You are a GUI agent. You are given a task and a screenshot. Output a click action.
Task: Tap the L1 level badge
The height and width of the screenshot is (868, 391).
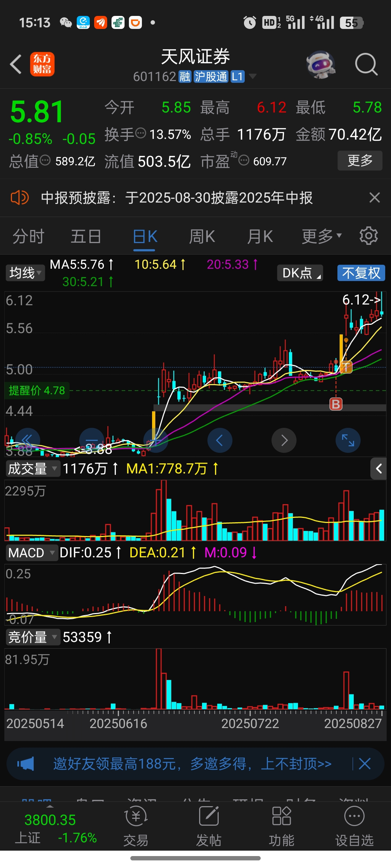[237, 77]
